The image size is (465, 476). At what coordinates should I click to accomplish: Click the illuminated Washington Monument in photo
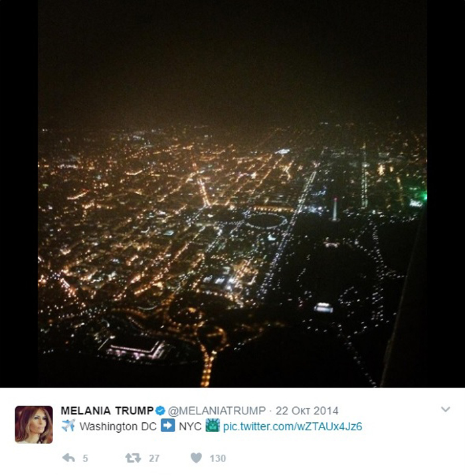[x=335, y=210]
